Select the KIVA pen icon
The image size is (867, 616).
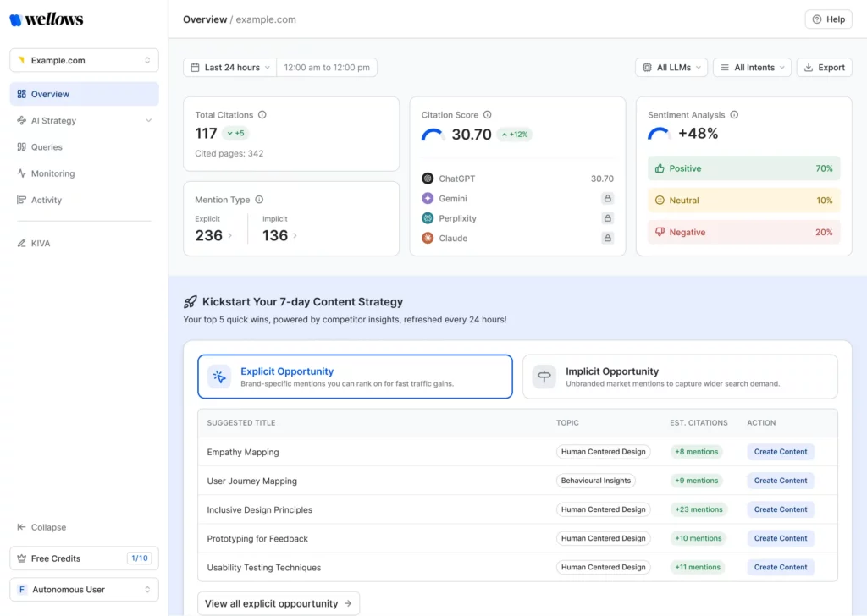point(24,243)
